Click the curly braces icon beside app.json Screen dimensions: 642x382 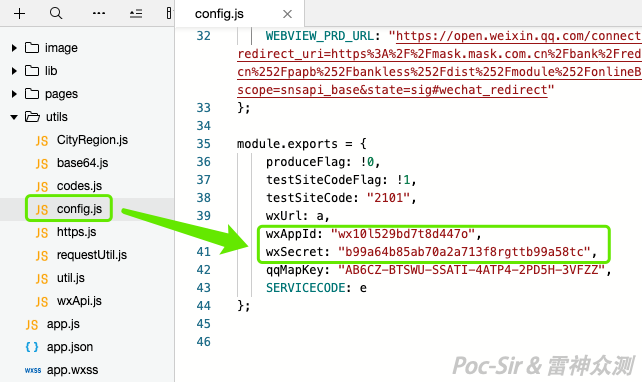point(32,347)
